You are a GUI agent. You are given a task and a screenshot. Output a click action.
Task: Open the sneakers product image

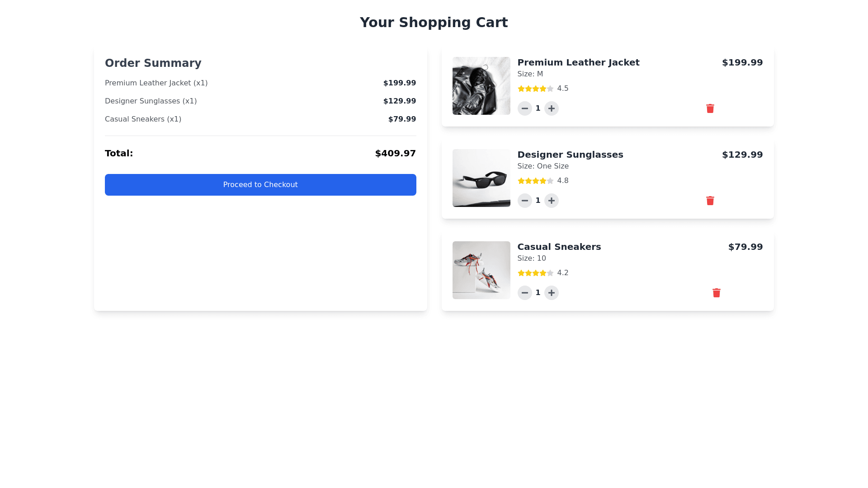point(481,270)
